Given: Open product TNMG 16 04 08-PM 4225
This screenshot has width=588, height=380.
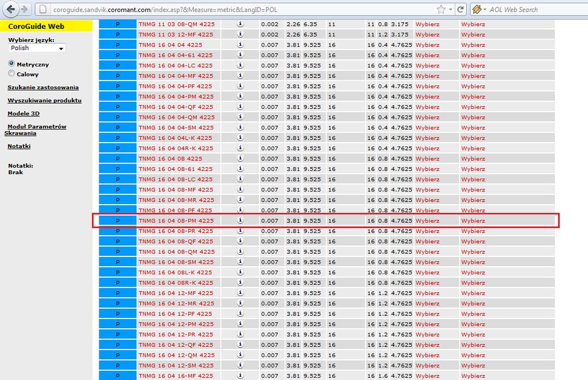Looking at the screenshot, I should tap(176, 221).
